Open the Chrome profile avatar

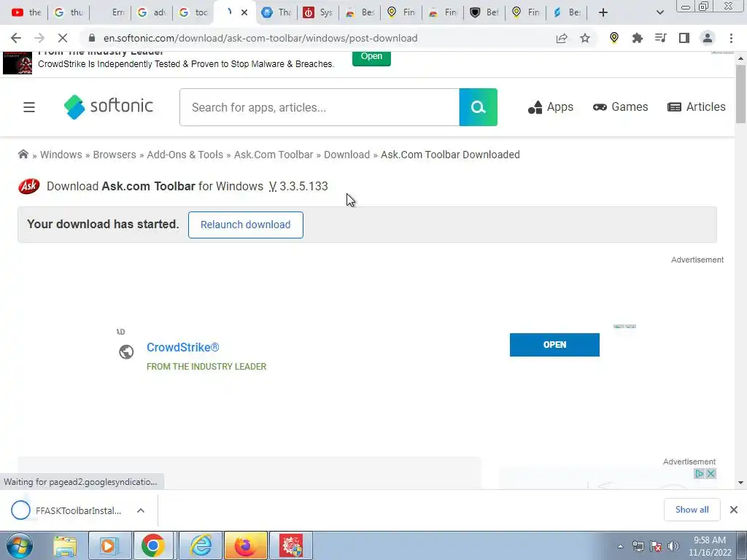tap(708, 38)
